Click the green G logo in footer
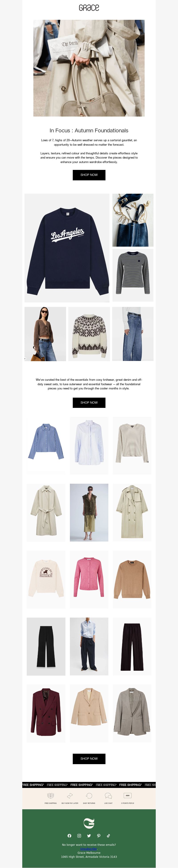The width and height of the screenshot is (178, 868). point(89,823)
